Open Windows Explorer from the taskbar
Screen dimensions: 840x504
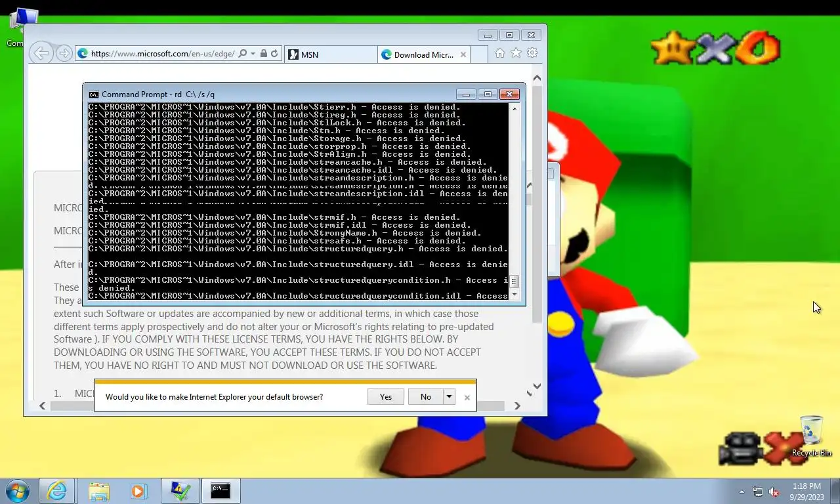99,491
